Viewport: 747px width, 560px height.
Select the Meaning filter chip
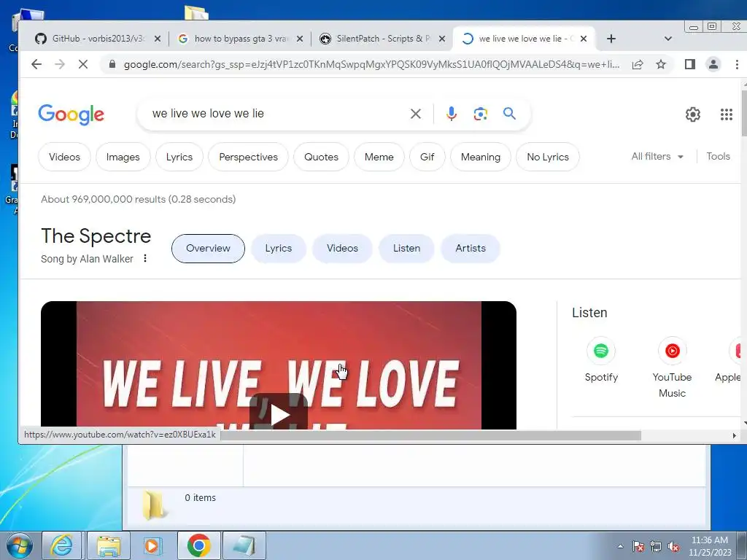[481, 157]
